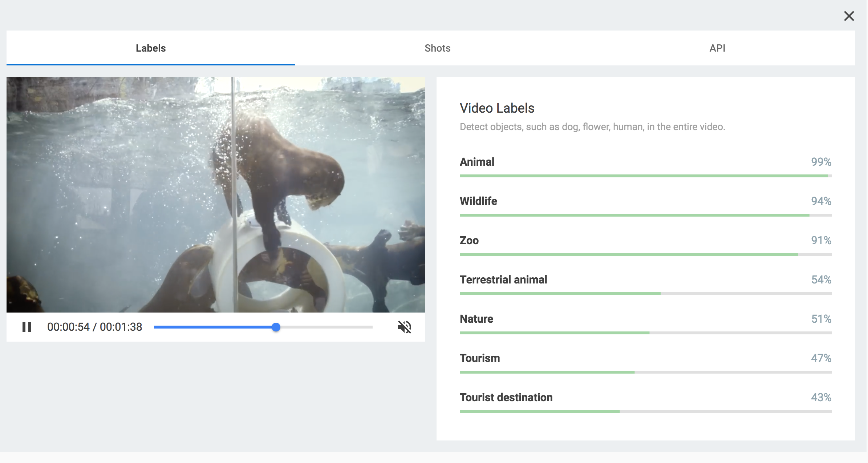Click the Wildlife label
Viewport: 868px width, 463px height.
478,201
